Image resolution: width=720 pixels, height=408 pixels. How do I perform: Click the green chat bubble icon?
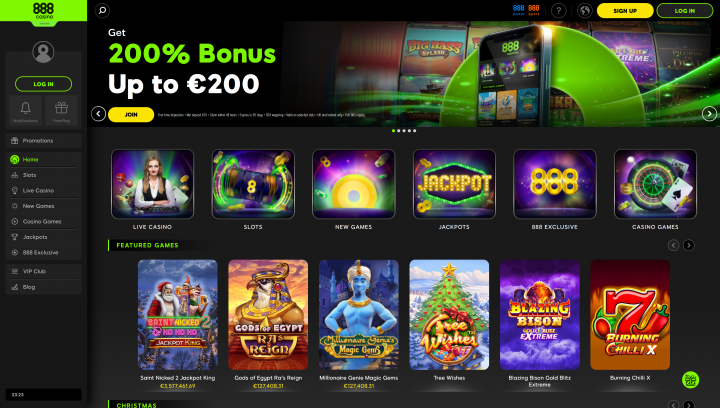[690, 380]
